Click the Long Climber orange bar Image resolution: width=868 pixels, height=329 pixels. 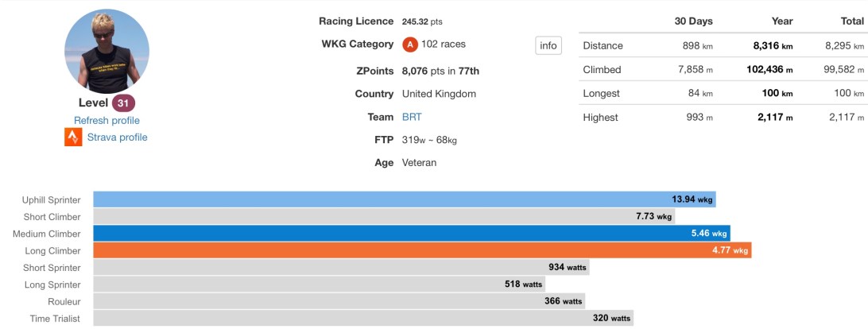tap(421, 250)
